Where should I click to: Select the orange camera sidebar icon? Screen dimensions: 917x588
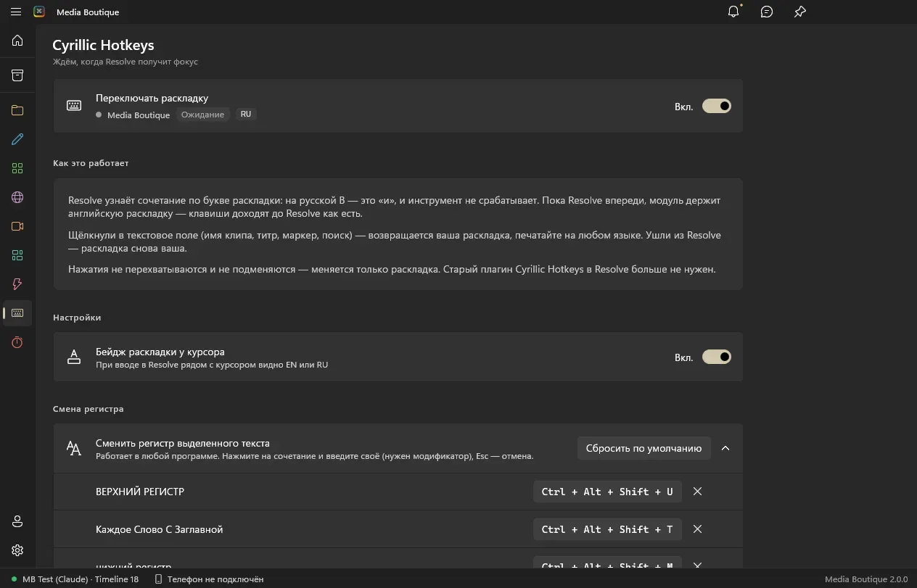[17, 226]
